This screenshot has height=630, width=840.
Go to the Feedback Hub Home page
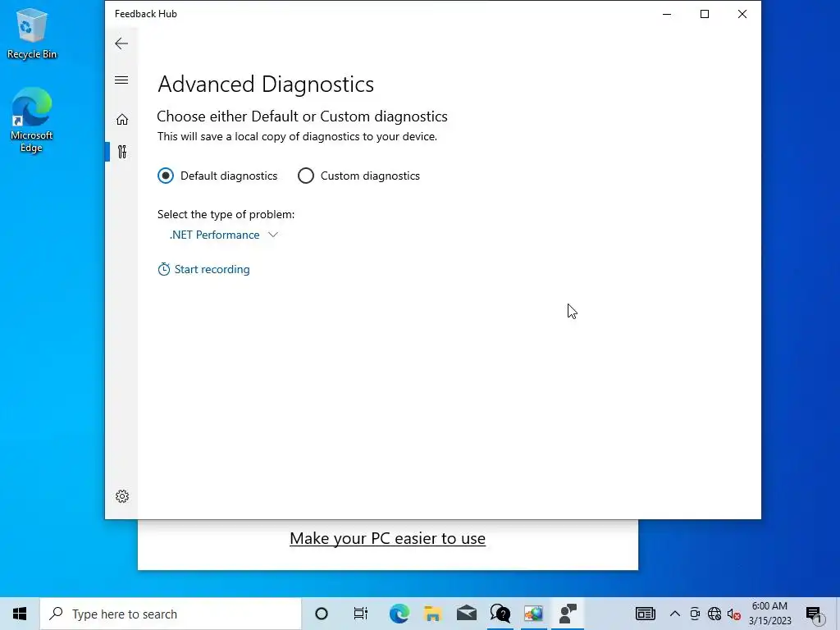click(122, 120)
